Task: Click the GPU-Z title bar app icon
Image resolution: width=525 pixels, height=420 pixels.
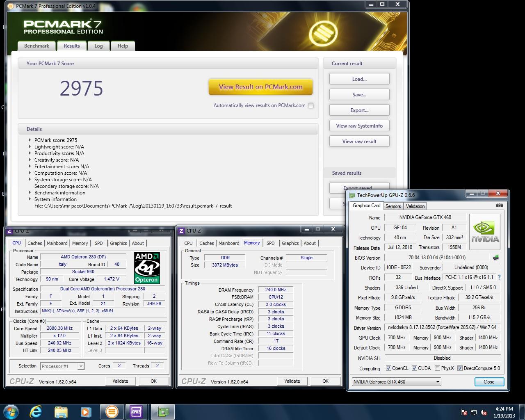Action: pyautogui.click(x=352, y=195)
